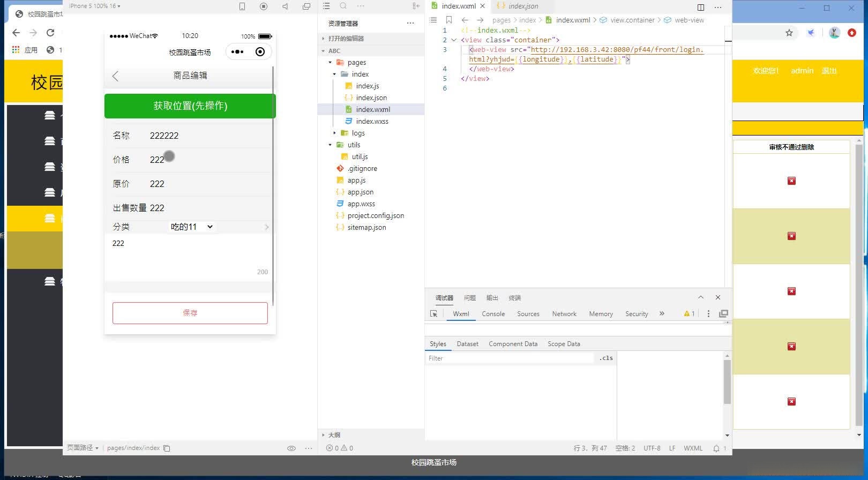Toggle the .cls class editor

pos(606,358)
